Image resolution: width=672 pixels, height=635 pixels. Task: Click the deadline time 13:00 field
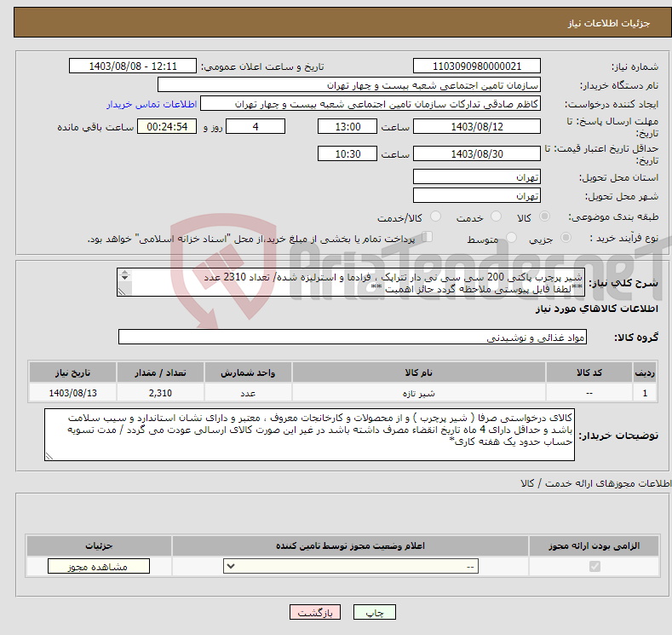[x=347, y=126]
